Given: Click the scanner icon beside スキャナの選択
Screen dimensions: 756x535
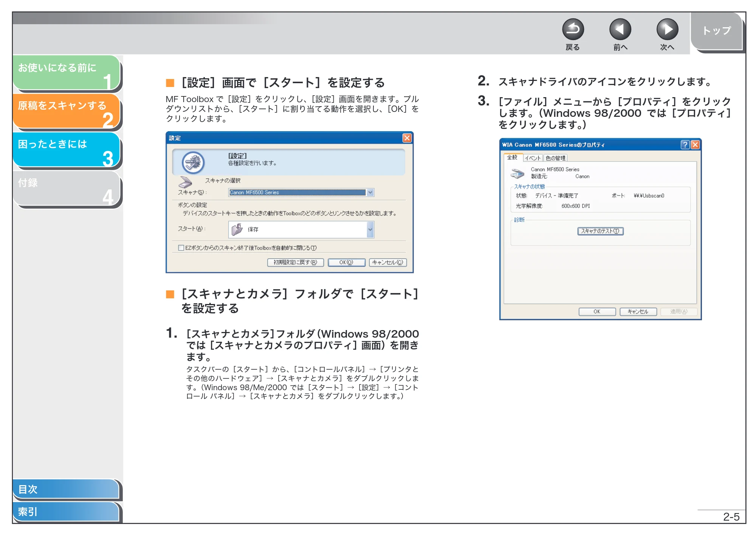Looking at the screenshot, I should [x=185, y=182].
